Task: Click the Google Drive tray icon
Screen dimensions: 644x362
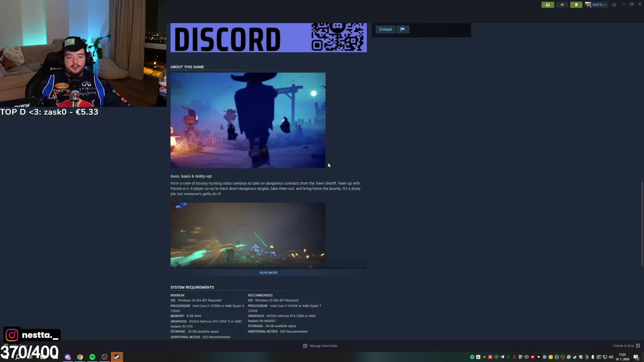Action: 478,357
